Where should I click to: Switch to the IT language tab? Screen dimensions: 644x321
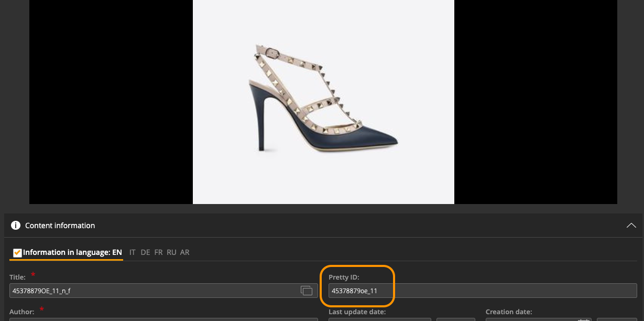click(x=133, y=252)
